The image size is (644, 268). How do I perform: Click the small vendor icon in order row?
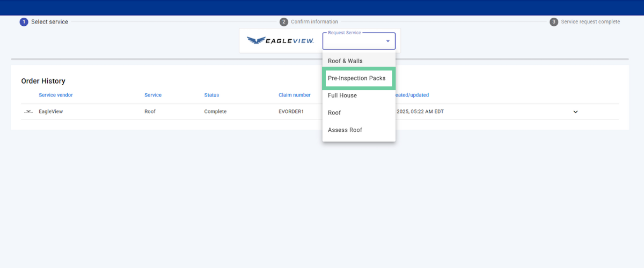[x=28, y=111]
